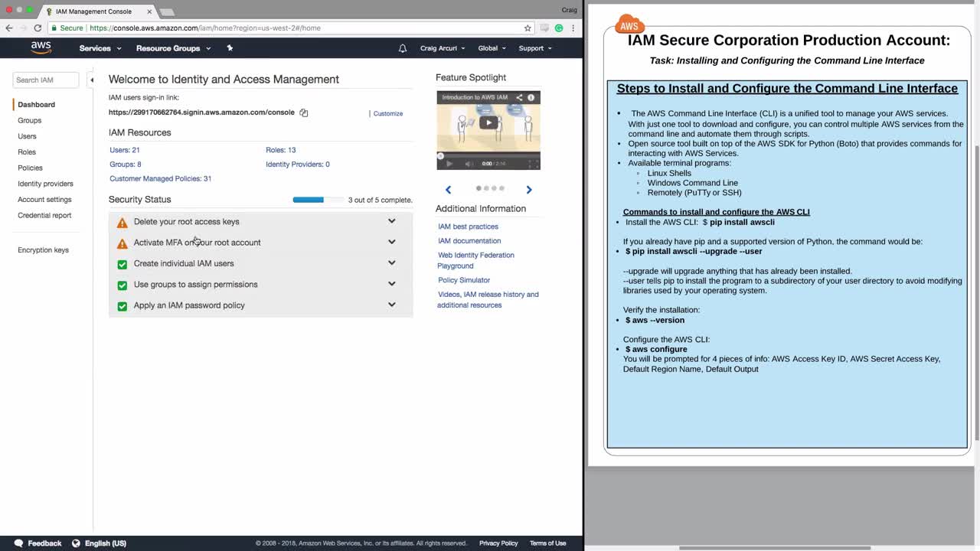Open the Global region dropdown
The image size is (980, 551).
(x=492, y=48)
